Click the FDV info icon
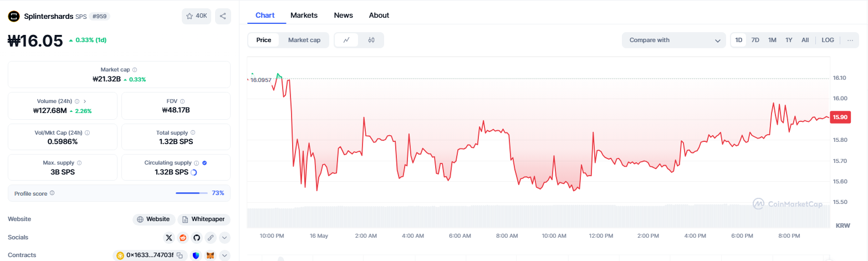The width and height of the screenshot is (868, 261). [182, 101]
